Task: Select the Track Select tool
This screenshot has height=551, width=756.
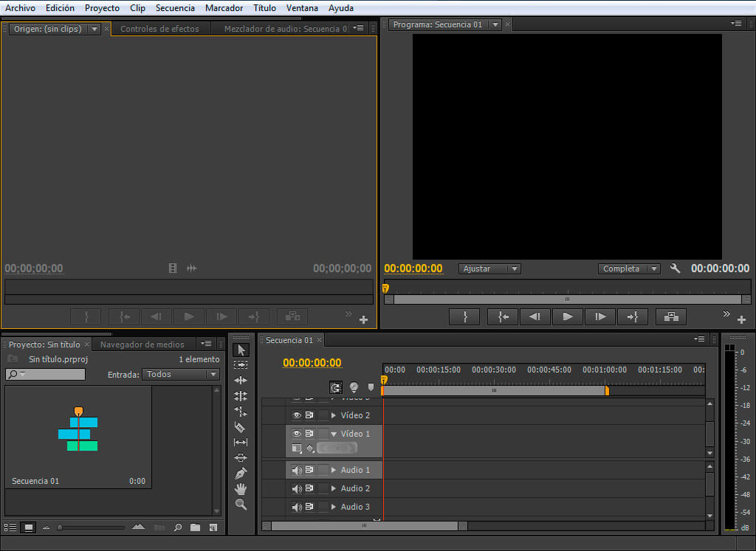Action: point(241,365)
